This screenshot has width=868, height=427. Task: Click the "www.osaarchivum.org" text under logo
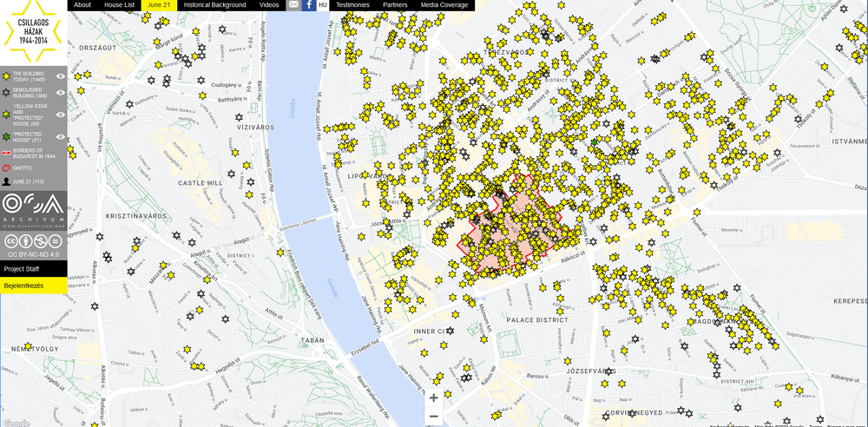click(x=33, y=226)
